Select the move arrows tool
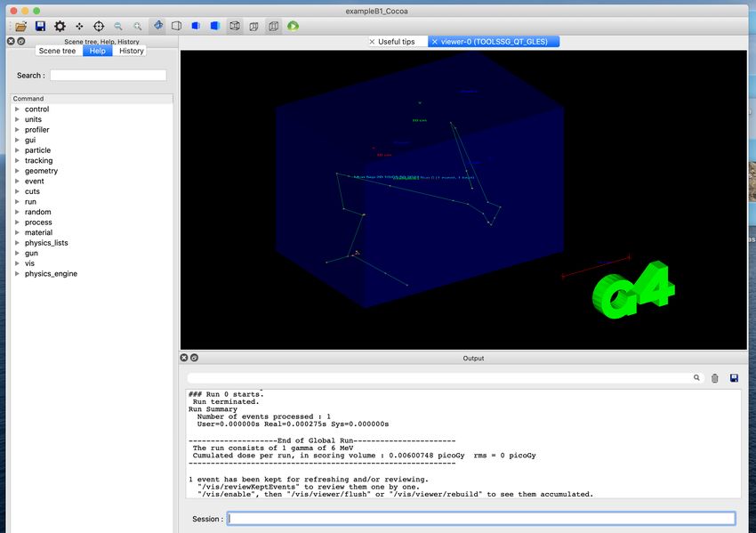This screenshot has width=756, height=533. [x=79, y=26]
